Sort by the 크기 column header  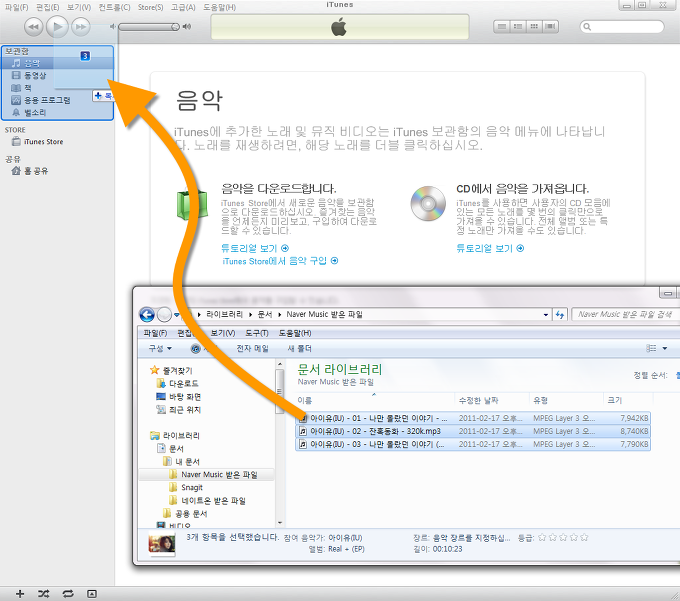point(628,400)
